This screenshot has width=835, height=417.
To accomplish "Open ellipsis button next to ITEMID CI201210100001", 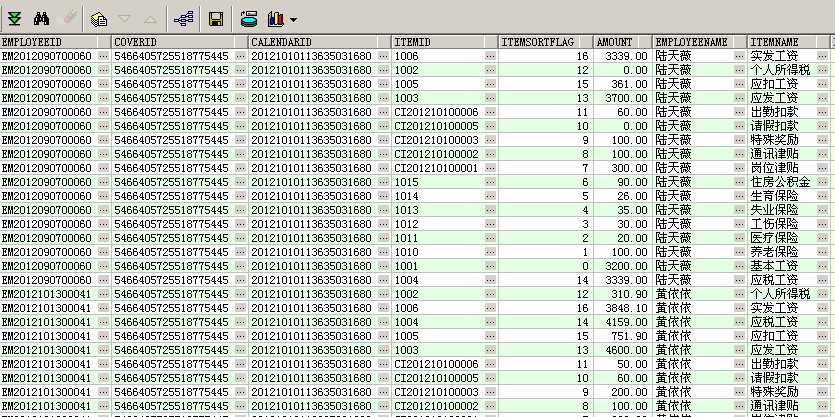I will pyautogui.click(x=490, y=168).
